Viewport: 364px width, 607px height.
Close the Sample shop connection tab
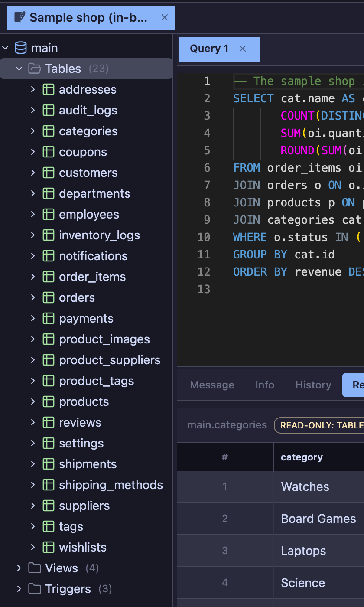[165, 17]
